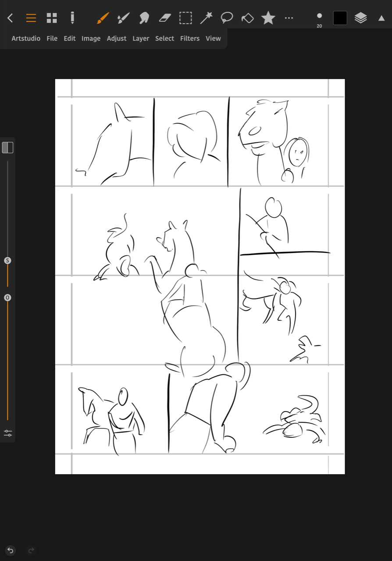Open slider settings icon on side panel

tap(8, 433)
